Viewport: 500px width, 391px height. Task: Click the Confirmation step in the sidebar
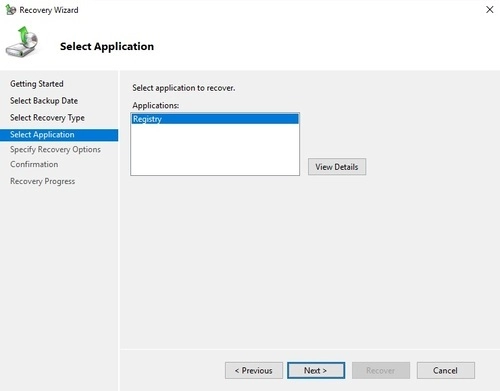[x=34, y=164]
